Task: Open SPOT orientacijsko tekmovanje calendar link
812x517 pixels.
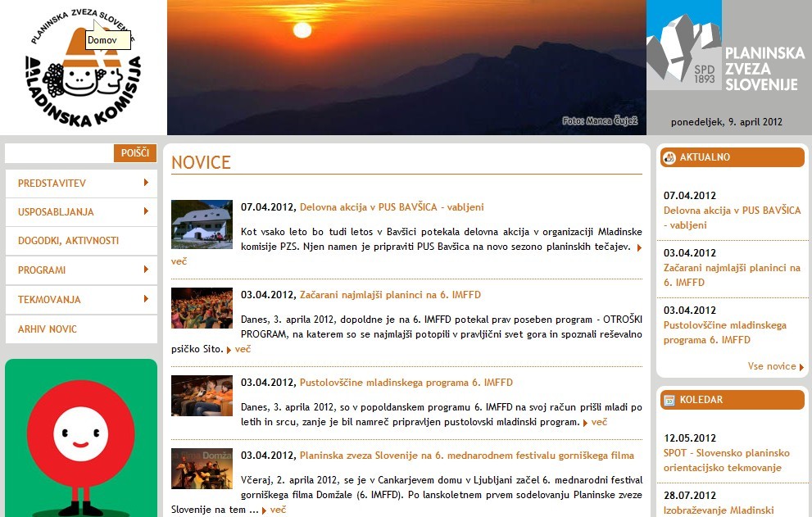Action: (726, 460)
